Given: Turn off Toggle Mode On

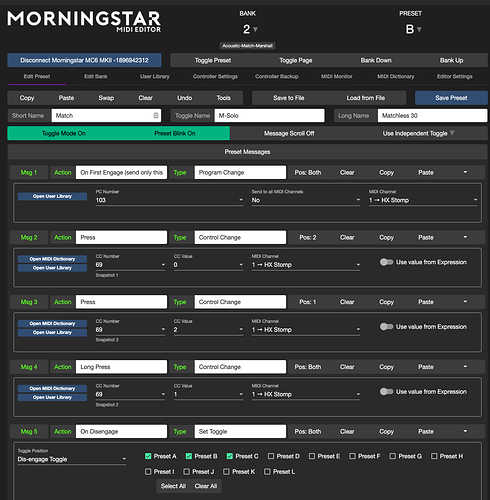Looking at the screenshot, I should (64, 133).
